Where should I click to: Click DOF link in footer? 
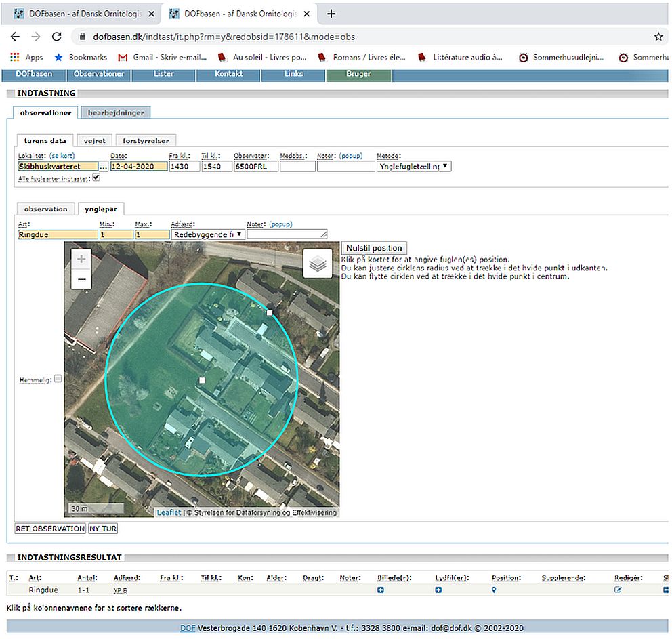187,628
